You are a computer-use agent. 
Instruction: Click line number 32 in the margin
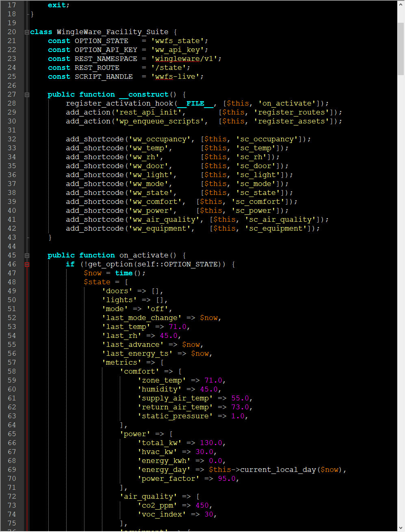point(12,139)
